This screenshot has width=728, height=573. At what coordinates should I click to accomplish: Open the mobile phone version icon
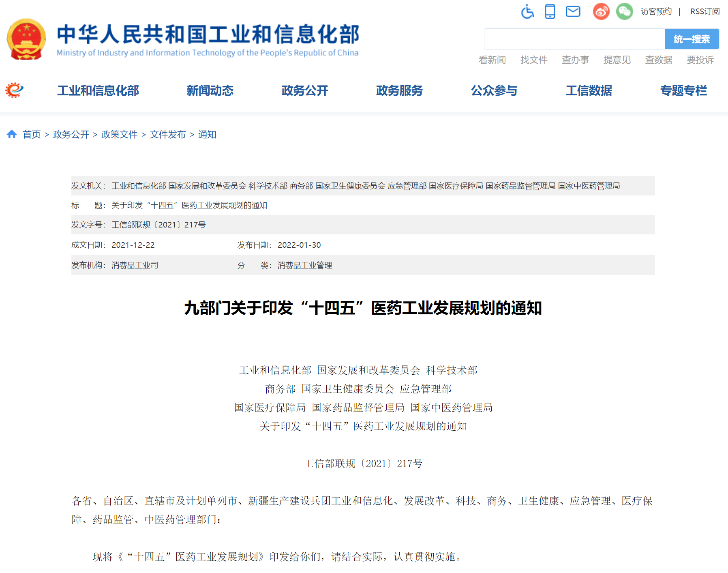[x=550, y=11]
